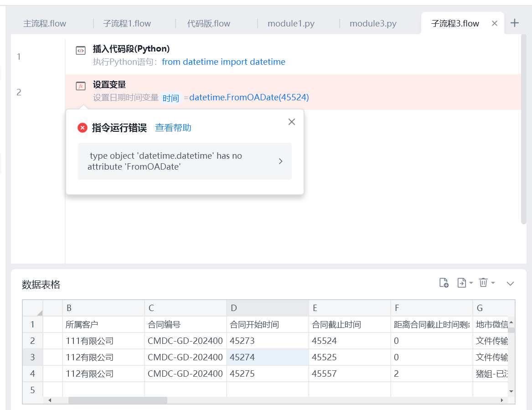Screen dimensions: 532x410
Task: Click the set variable step icon
Action: (x=81, y=86)
